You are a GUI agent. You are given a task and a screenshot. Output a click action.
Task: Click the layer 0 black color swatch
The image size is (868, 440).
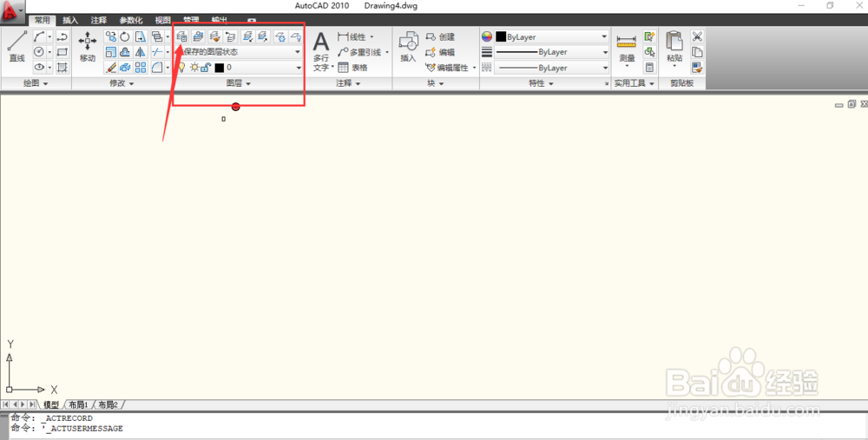pyautogui.click(x=220, y=68)
